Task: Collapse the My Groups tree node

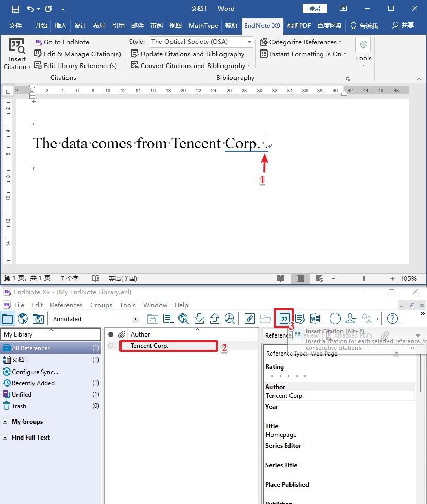Action: point(5,422)
